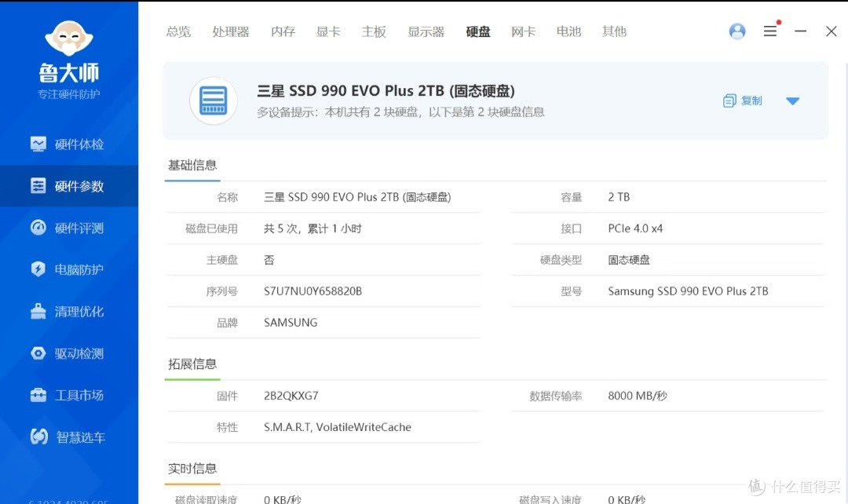
Task: Click the 拓展信息 section heading
Action: [x=192, y=364]
